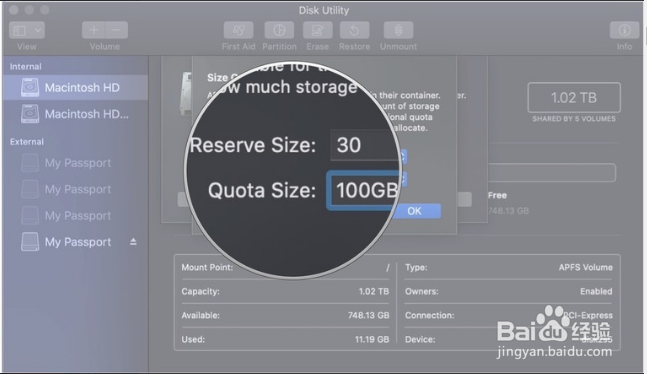The height and width of the screenshot is (374, 647).
Task: Click the Mount Point label
Action: pos(207,267)
